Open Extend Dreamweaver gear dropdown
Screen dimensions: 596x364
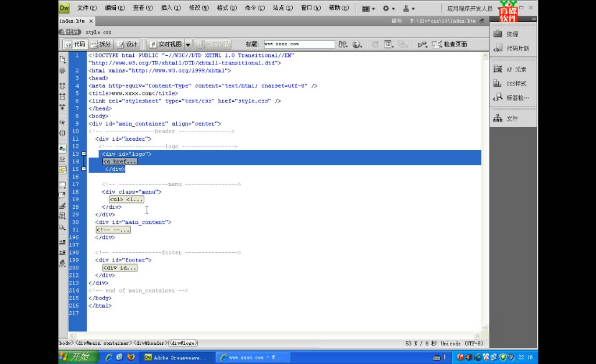coord(389,8)
